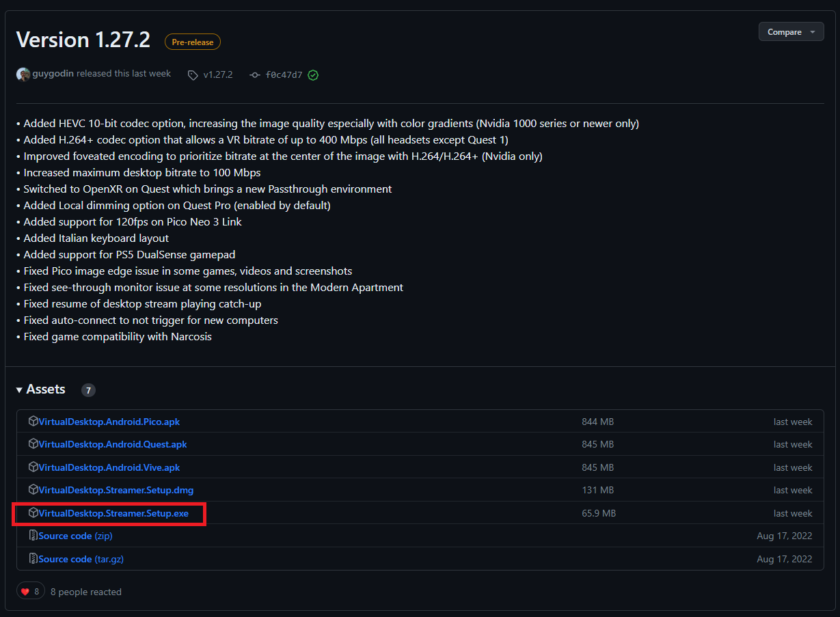Screen dimensions: 840x617
Task: Click the tag icon beside v1.27.2
Action: point(193,75)
